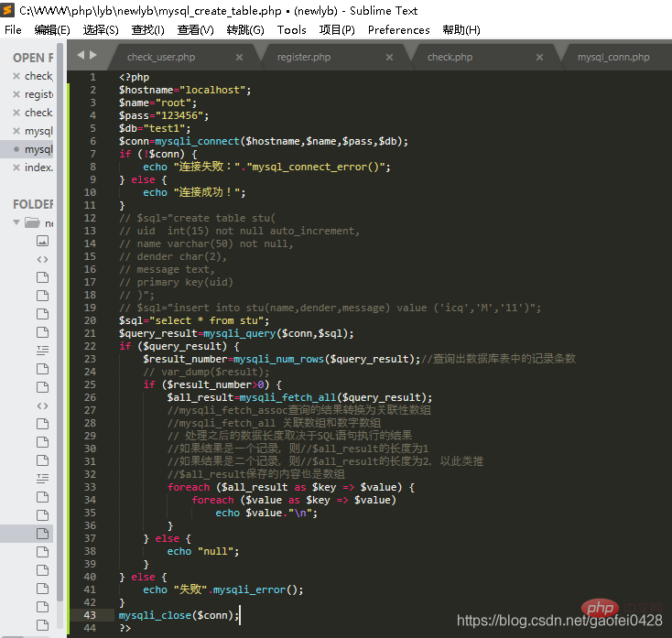This screenshot has width=672, height=638.
Task: Click line number 1 in the gutter
Action: pos(92,77)
